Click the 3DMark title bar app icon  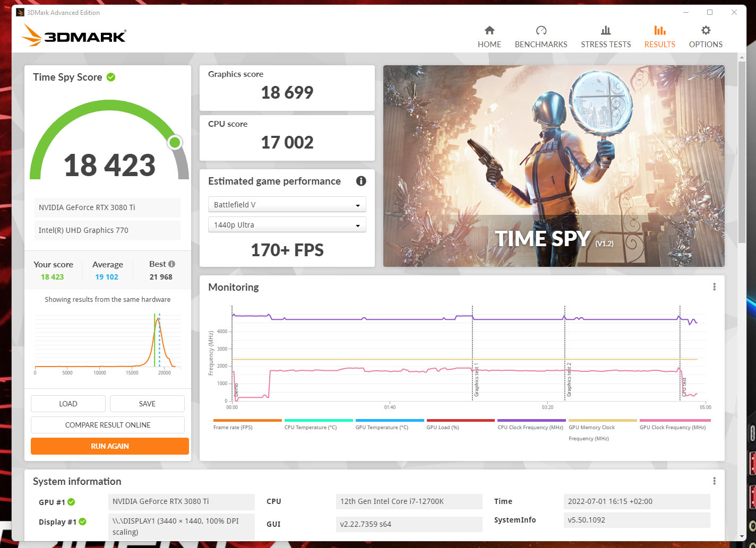click(x=20, y=12)
